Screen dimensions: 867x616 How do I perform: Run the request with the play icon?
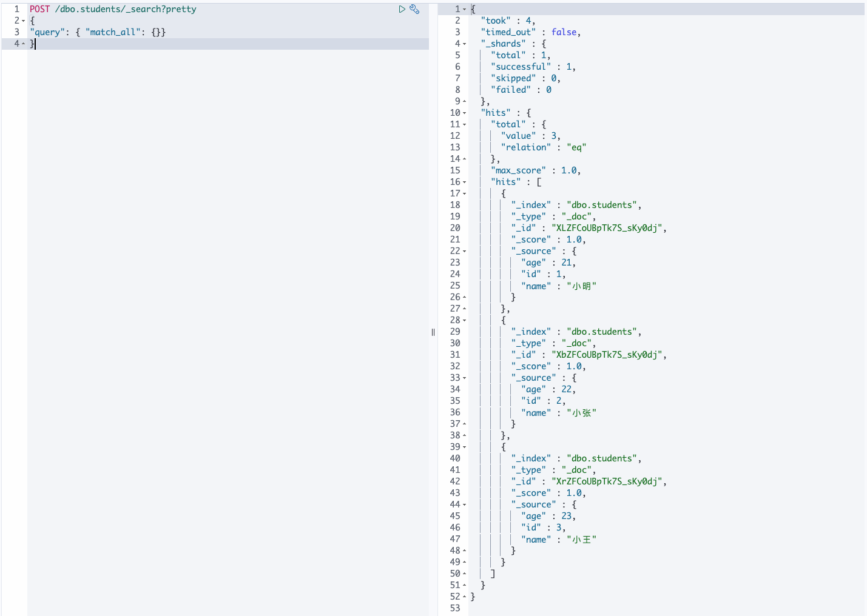tap(402, 9)
